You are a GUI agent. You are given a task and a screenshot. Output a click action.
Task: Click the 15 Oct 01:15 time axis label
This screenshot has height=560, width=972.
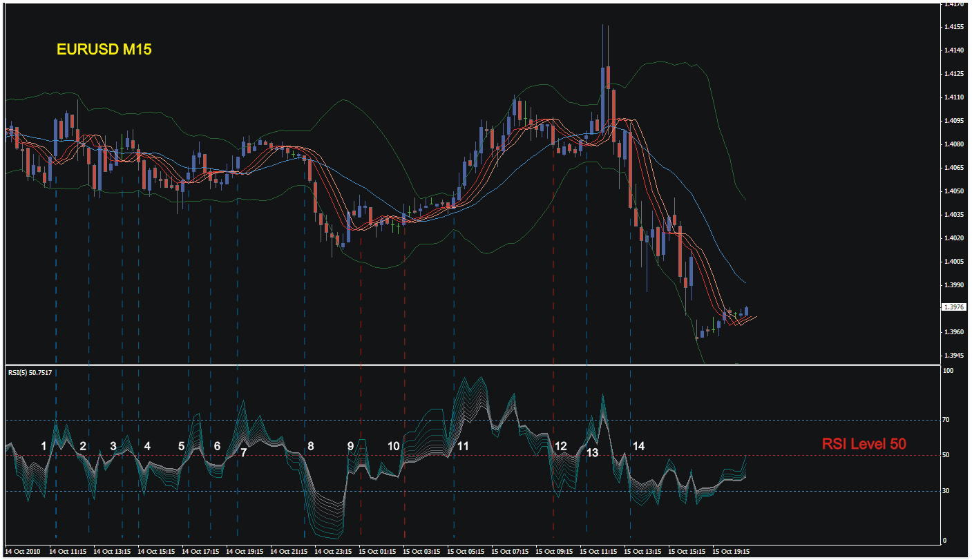pyautogui.click(x=377, y=552)
